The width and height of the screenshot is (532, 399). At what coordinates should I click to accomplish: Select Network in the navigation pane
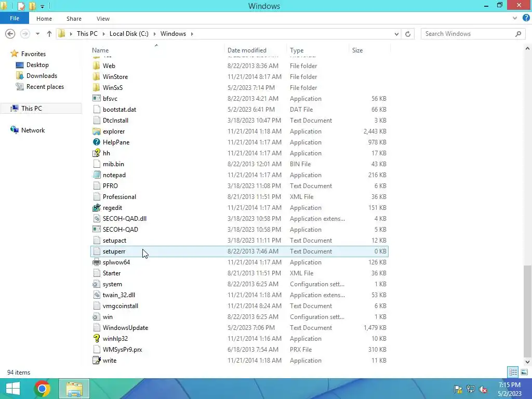(33, 130)
